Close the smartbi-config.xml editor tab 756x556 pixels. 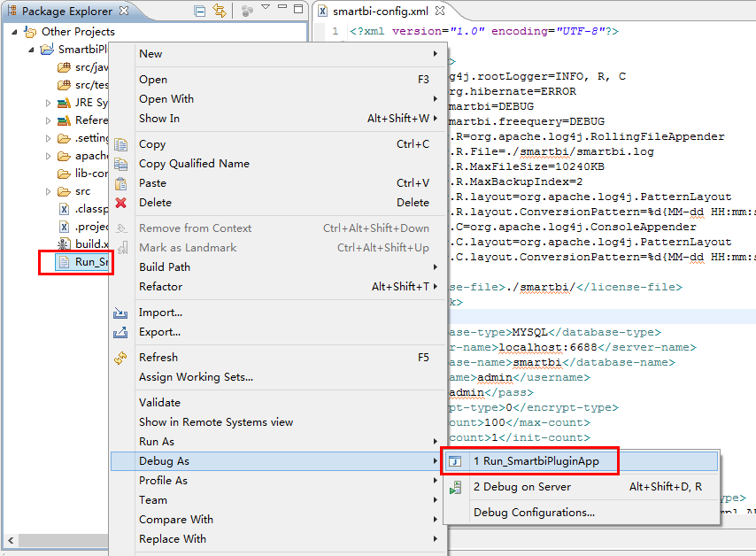click(x=440, y=10)
